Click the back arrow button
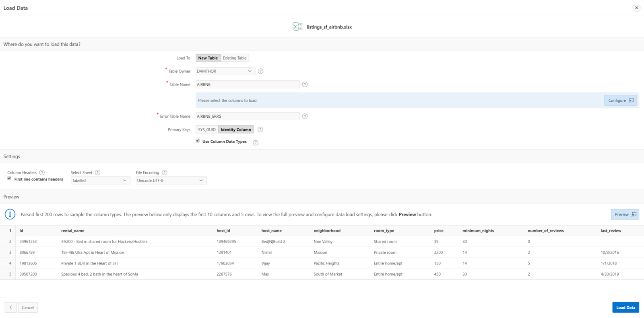This screenshot has height=318, width=644. click(x=11, y=308)
